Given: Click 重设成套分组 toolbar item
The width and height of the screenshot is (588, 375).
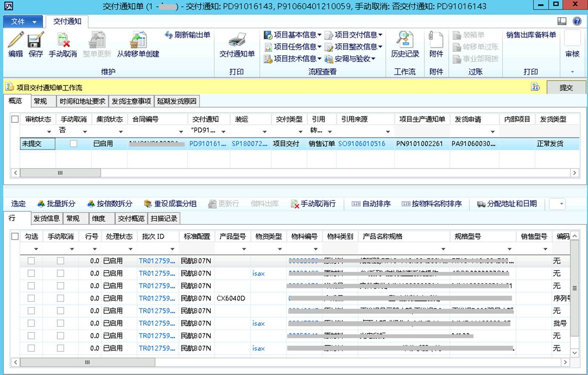Looking at the screenshot, I should click(x=170, y=204).
